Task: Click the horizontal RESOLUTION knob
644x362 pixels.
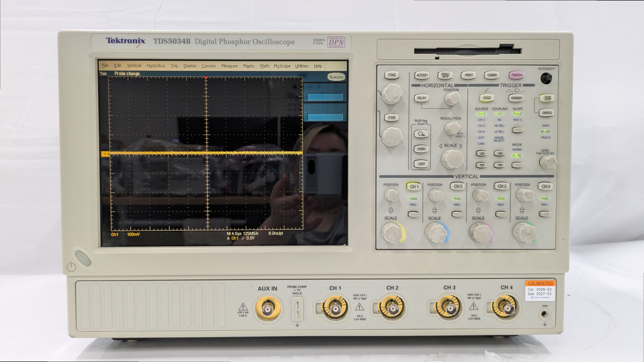Action: click(x=452, y=128)
